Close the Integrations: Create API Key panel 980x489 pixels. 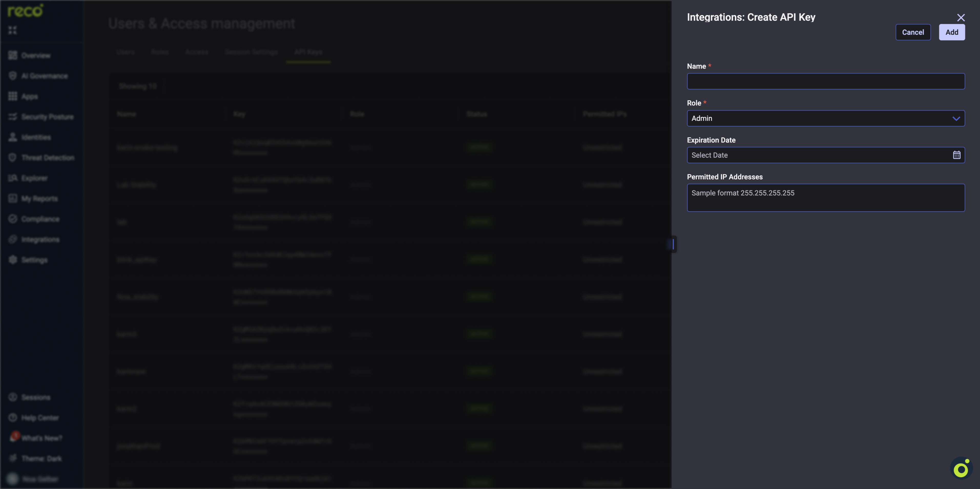pyautogui.click(x=961, y=17)
